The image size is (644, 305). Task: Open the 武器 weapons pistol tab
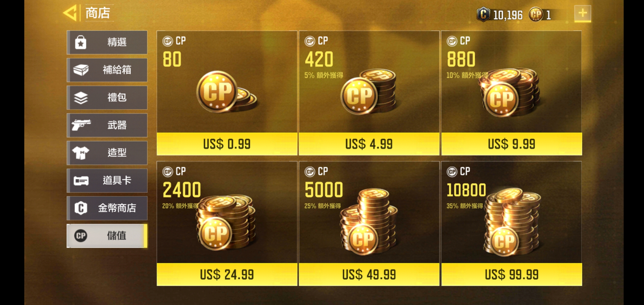coord(107,125)
